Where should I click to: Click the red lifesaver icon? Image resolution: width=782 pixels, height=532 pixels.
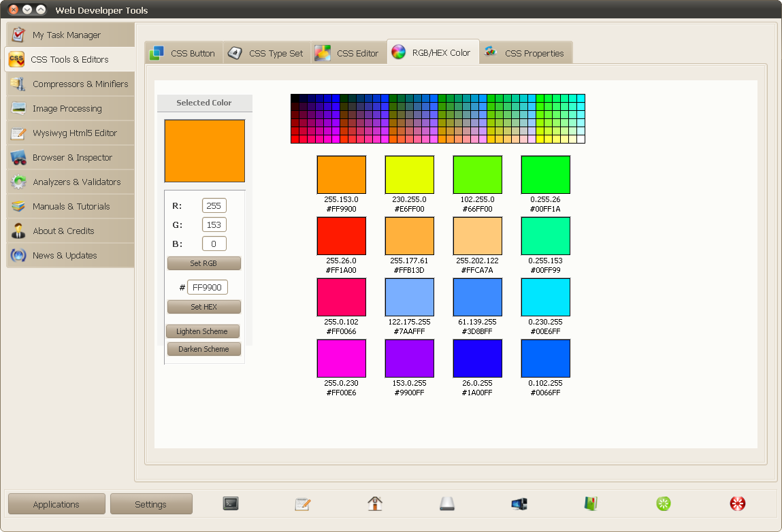click(738, 503)
